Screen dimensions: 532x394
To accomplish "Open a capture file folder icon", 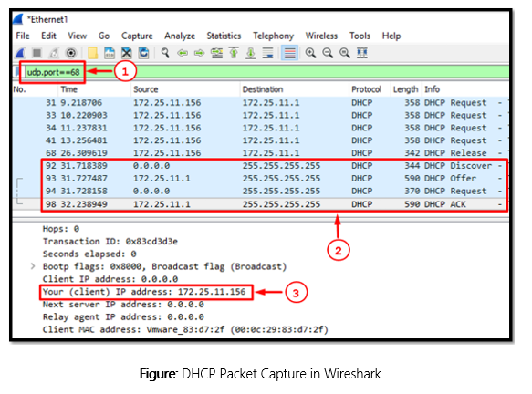I will tap(93, 53).
